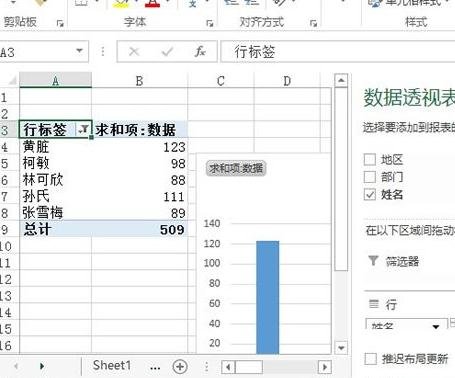This screenshot has height=378, width=455.
Task: Select cell containing 孙氏
Action: pyautogui.click(x=55, y=196)
